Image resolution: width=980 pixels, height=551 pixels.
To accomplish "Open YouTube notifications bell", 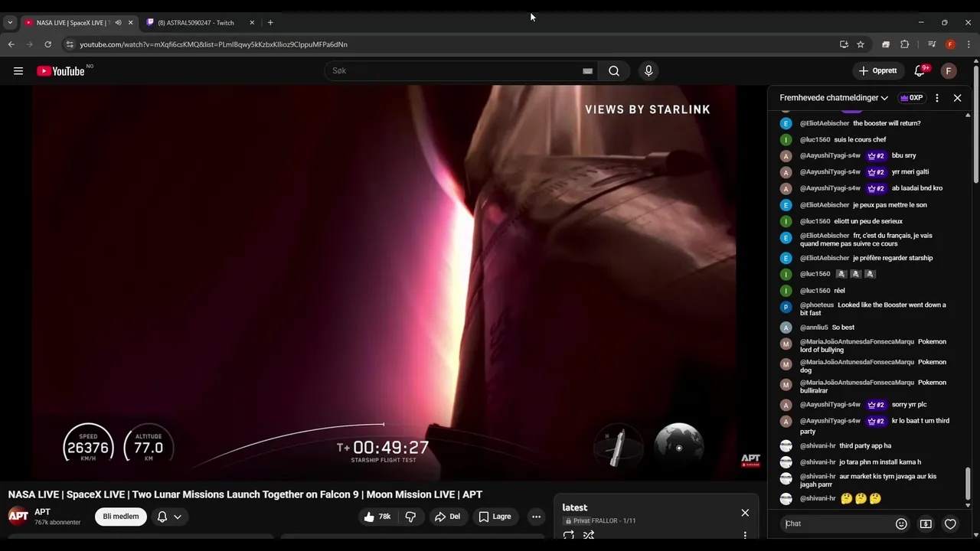I will [x=920, y=71].
